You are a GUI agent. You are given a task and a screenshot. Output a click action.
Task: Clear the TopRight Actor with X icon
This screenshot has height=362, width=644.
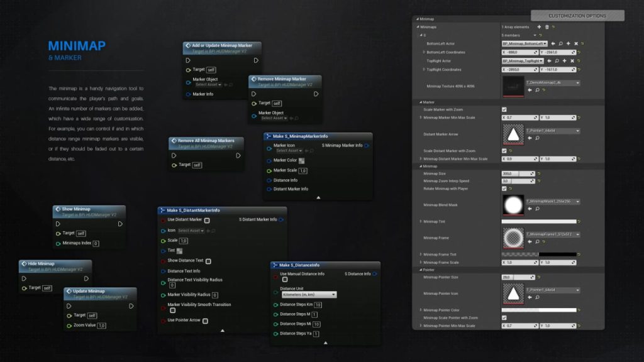point(572,61)
